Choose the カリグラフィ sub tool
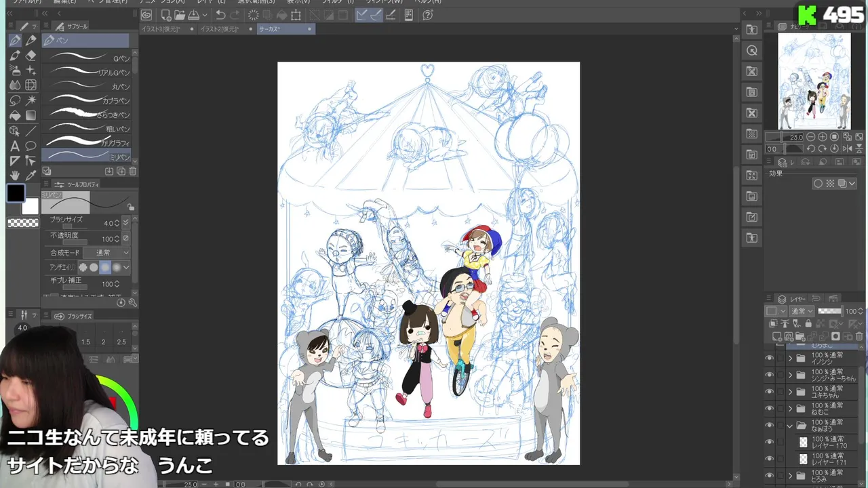Screen dimensions: 868x488 coord(86,143)
